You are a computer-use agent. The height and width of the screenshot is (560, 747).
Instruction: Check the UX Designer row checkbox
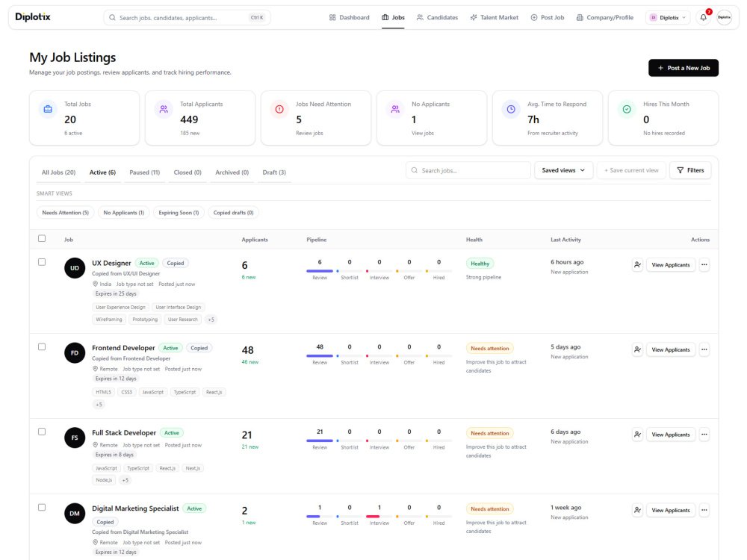(x=42, y=262)
